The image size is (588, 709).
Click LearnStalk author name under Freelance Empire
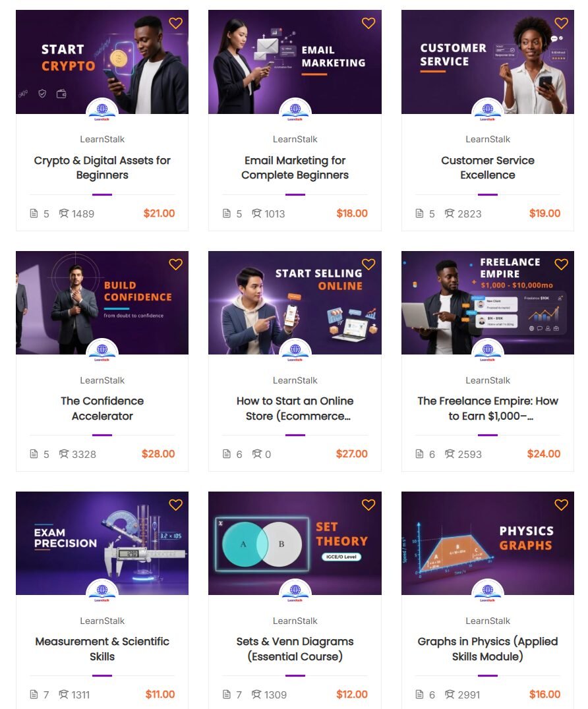[488, 380]
